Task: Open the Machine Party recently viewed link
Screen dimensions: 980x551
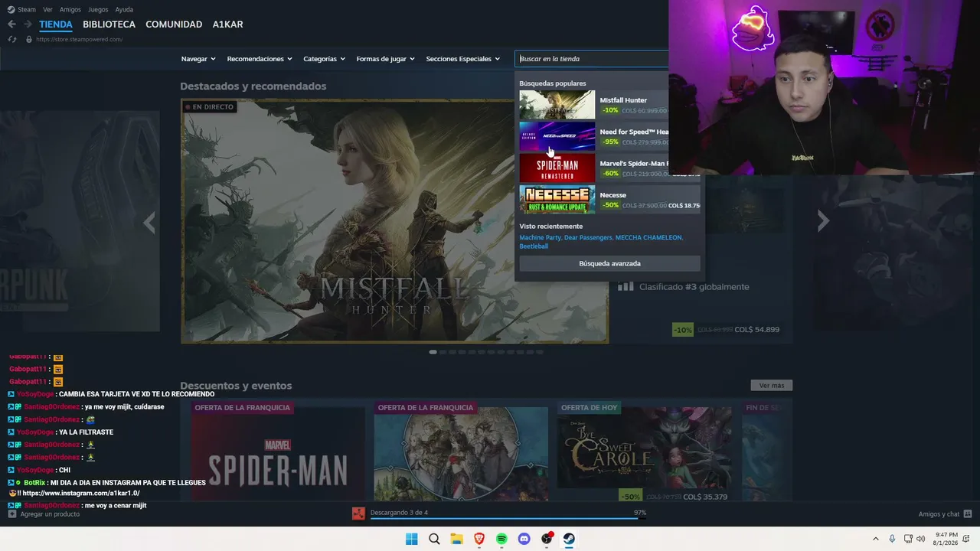Action: click(x=540, y=237)
